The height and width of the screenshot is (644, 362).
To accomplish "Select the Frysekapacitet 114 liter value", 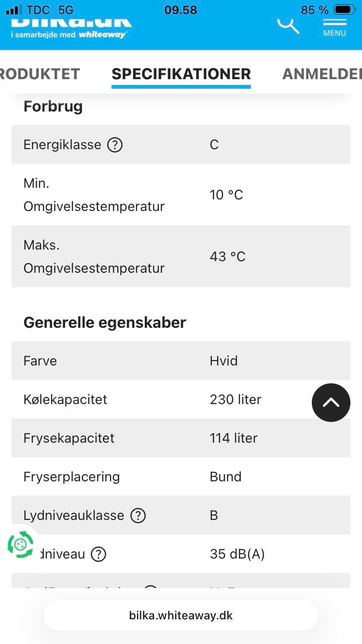I will [x=234, y=438].
